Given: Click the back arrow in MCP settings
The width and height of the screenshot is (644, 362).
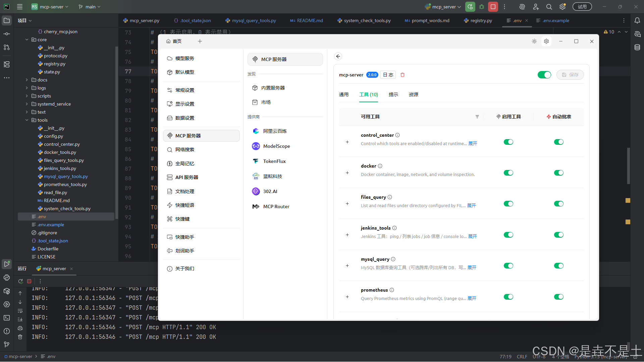Looking at the screenshot, I should (x=338, y=56).
